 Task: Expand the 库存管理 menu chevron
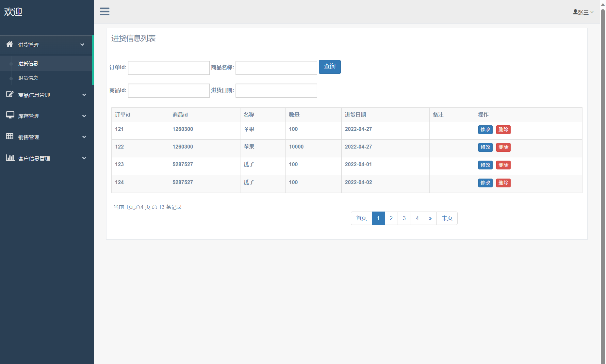[84, 116]
